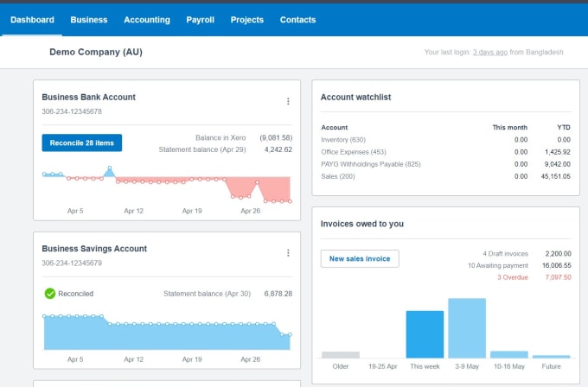
Task: Click the 19-25 Apr axis label
Action: (382, 366)
